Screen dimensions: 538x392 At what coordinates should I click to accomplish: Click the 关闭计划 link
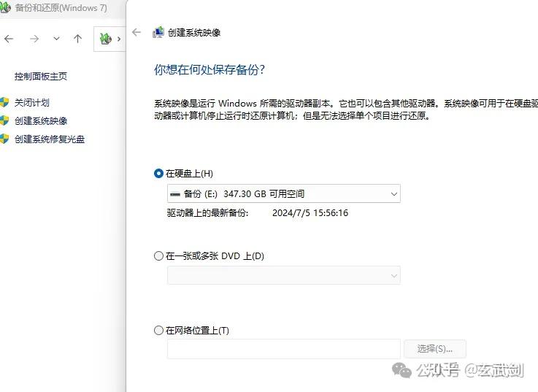[x=32, y=102]
